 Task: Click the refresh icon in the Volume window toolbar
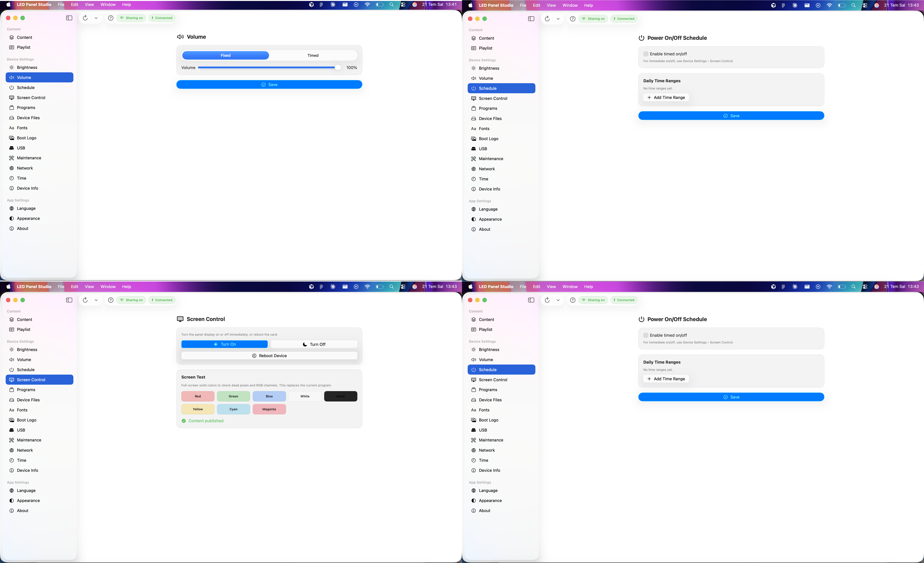(x=85, y=18)
